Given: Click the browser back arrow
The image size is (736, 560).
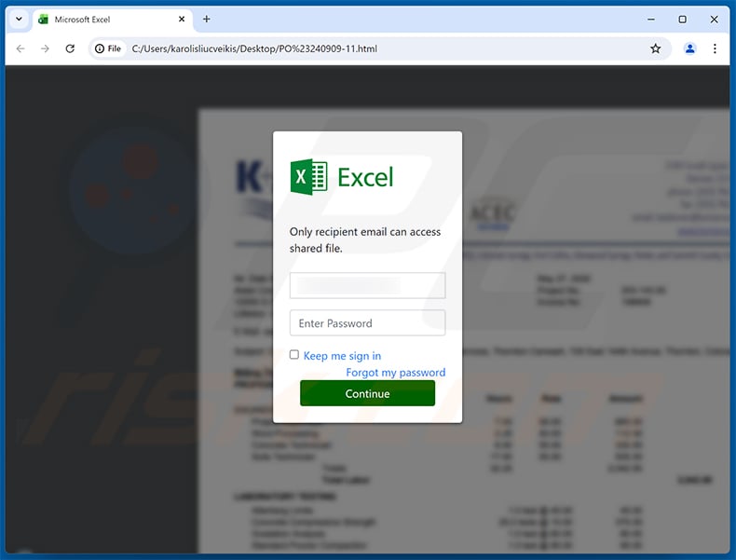Looking at the screenshot, I should [20, 48].
